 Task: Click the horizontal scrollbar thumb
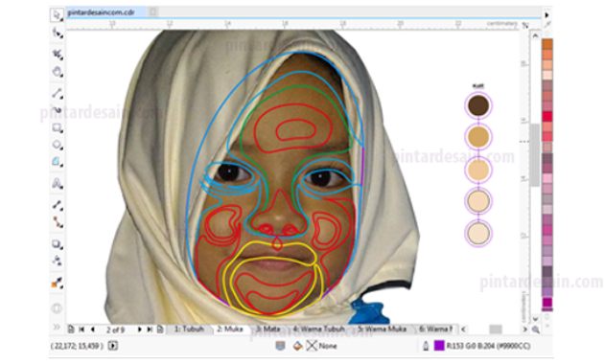(496, 330)
